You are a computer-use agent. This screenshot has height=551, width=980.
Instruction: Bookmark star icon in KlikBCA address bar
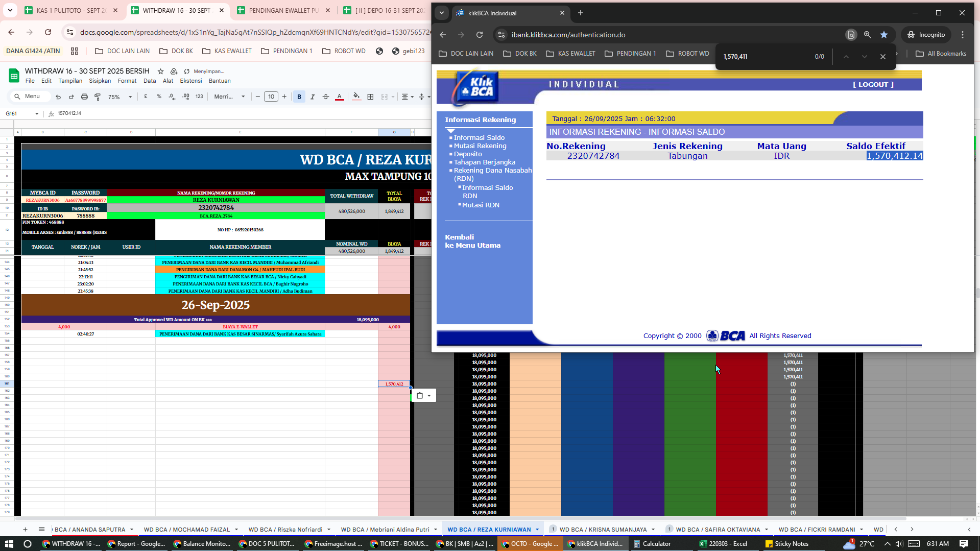point(884,35)
